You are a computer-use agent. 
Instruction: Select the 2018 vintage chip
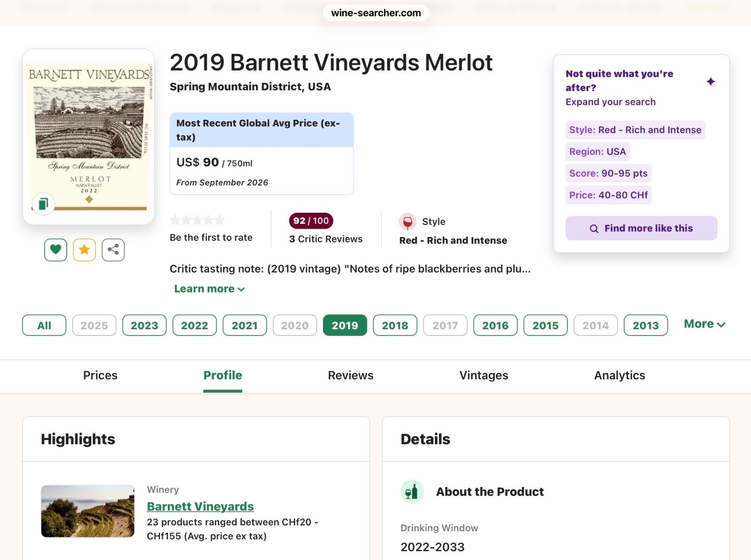point(395,325)
